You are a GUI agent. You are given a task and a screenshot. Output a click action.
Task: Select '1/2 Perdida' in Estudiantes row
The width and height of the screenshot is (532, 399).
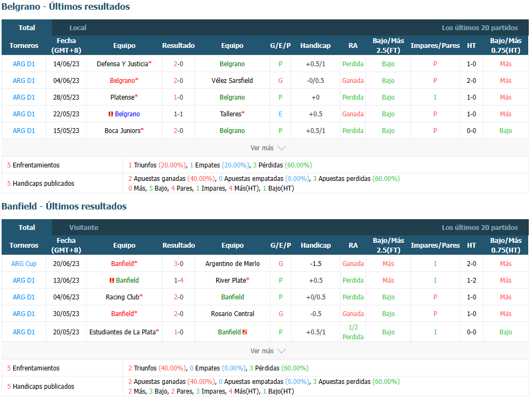tap(353, 332)
